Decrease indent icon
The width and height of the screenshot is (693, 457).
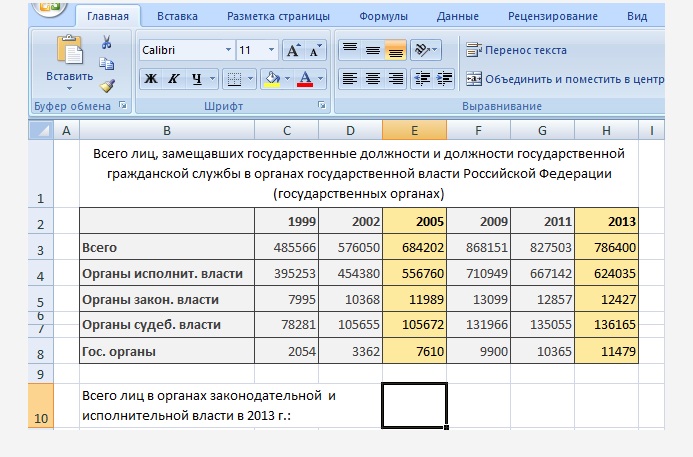pos(422,79)
